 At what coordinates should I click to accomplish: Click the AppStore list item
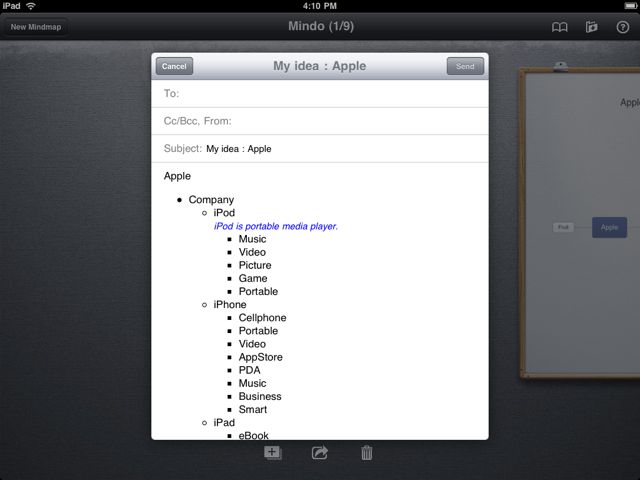260,357
